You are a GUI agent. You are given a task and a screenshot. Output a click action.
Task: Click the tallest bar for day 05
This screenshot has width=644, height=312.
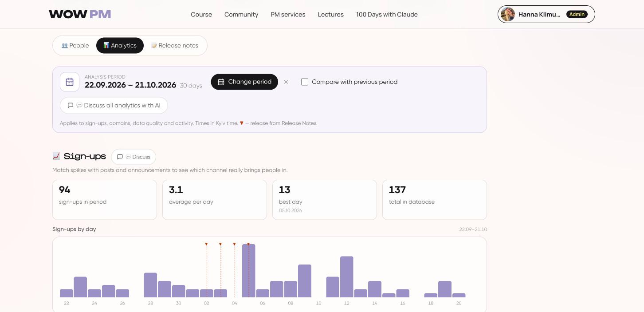(x=248, y=271)
